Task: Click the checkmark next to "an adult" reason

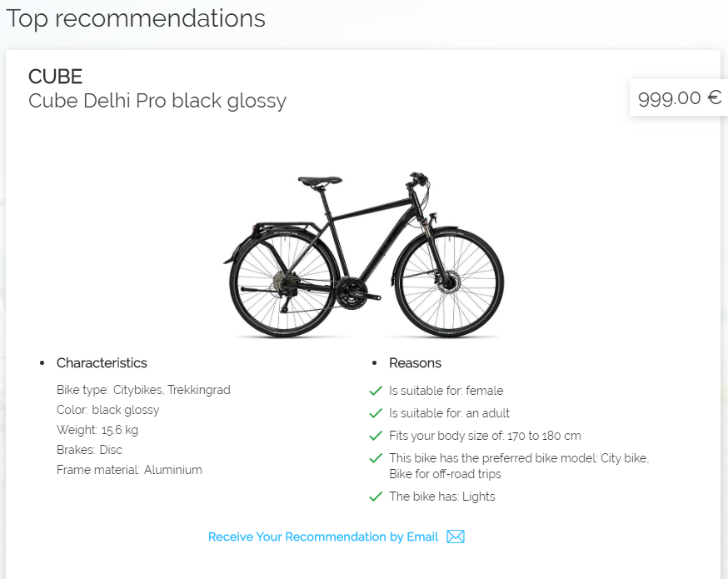Action: (x=376, y=413)
